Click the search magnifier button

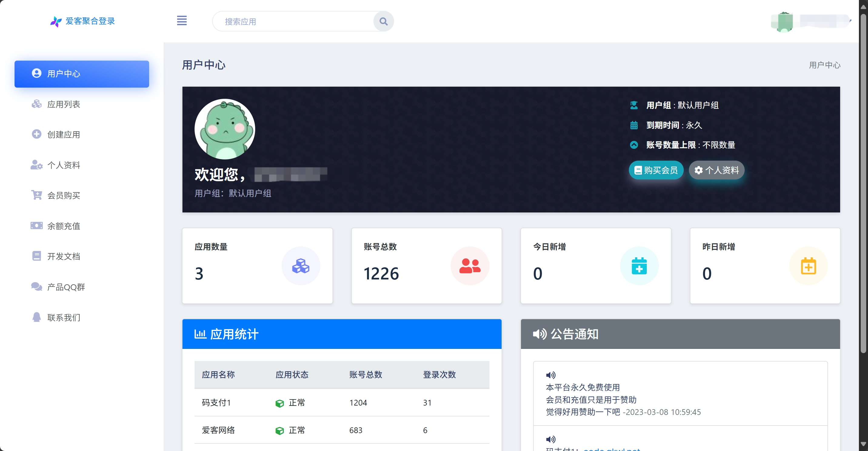(383, 21)
